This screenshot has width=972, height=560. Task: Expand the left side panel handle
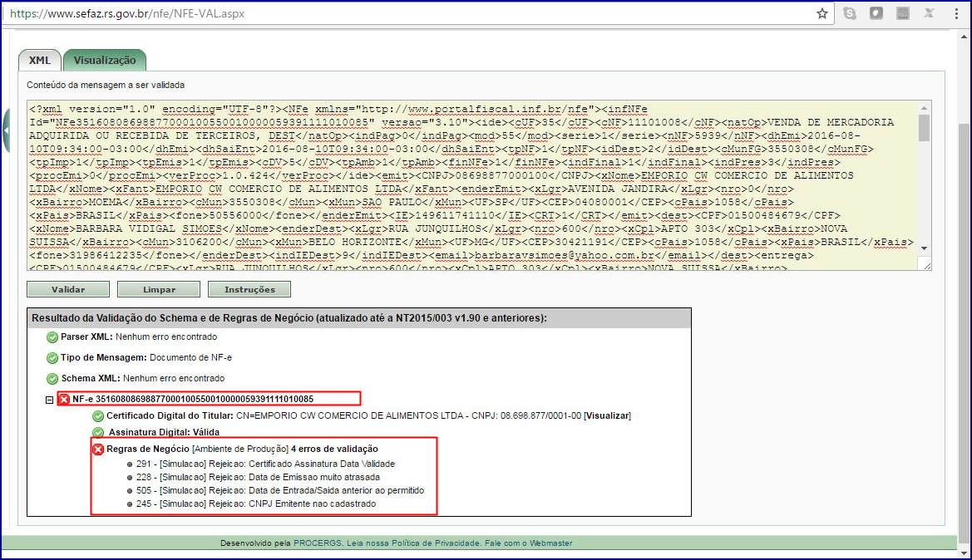tap(6, 130)
